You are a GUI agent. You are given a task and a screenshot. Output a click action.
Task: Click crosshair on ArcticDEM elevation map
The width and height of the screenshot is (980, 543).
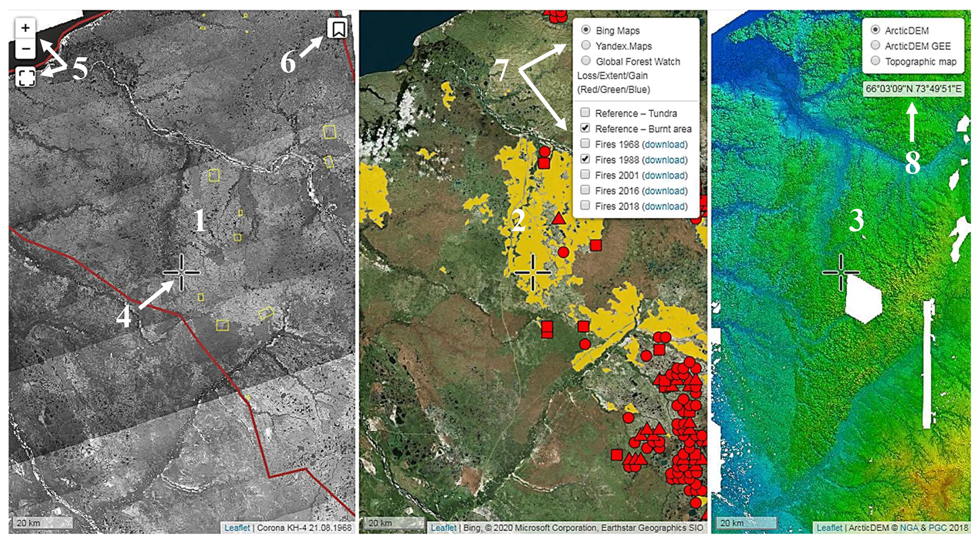(x=841, y=272)
